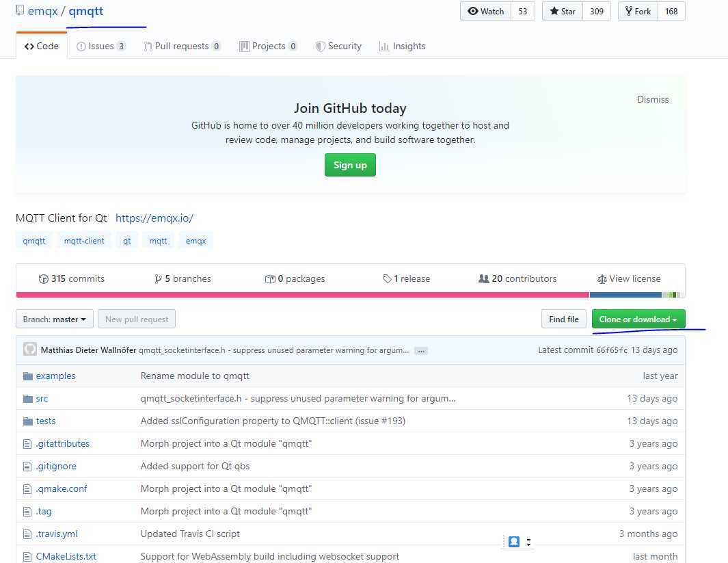Screen dimensions: 728x563
Task: Open latest commit hash 66f65fc
Action: pyautogui.click(x=612, y=350)
